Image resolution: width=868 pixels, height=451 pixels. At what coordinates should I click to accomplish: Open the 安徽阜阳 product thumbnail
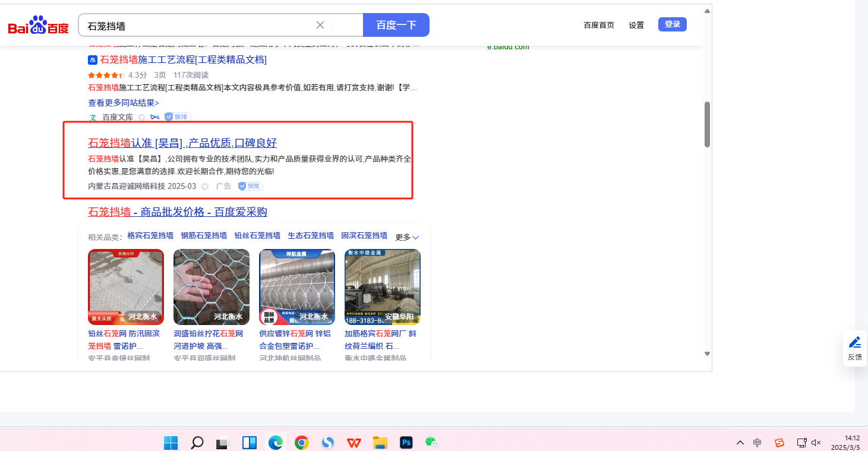(383, 286)
